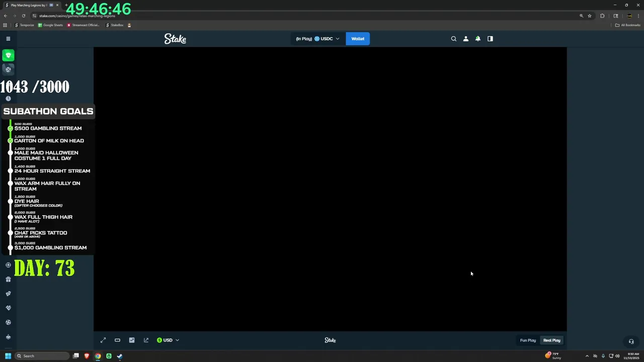Open a new browser tab
Image resolution: width=644 pixels, height=362 pixels.
[66, 5]
